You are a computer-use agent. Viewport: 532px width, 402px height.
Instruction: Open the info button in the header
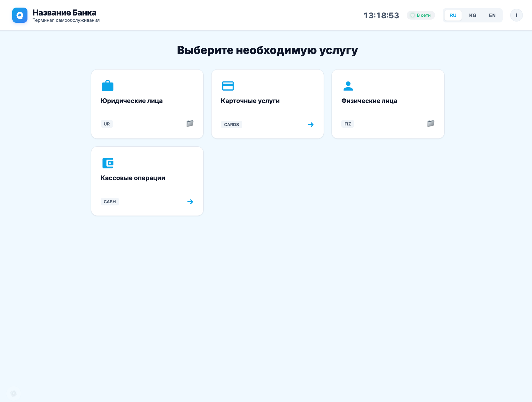(x=517, y=15)
